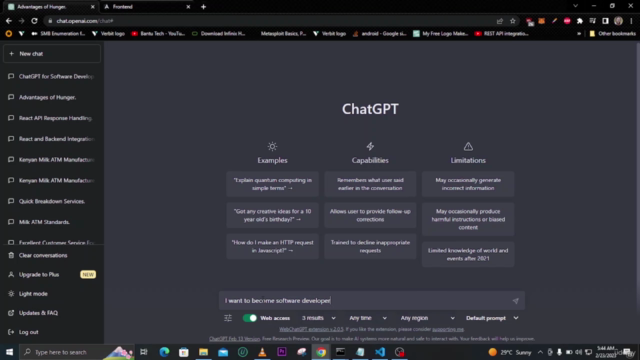640x360 pixels.
Task: Open the terminal app from the taskbar
Action: [x=340, y=352]
